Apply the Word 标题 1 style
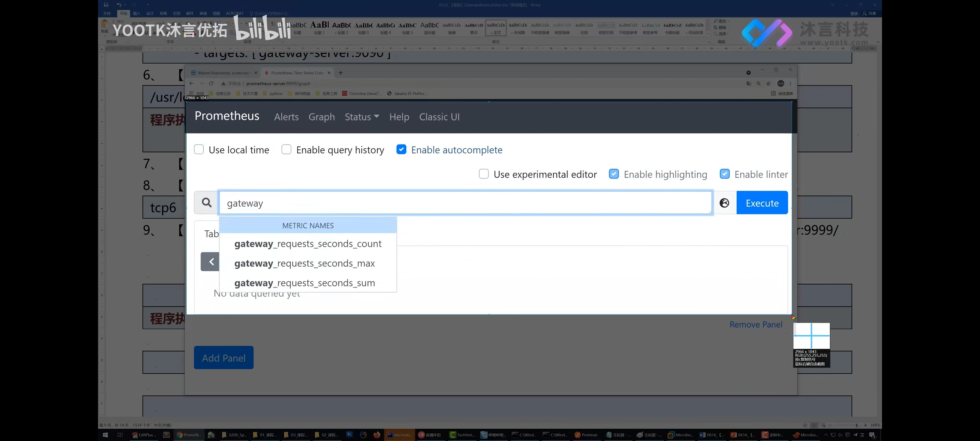This screenshot has height=441, width=980. point(319,27)
